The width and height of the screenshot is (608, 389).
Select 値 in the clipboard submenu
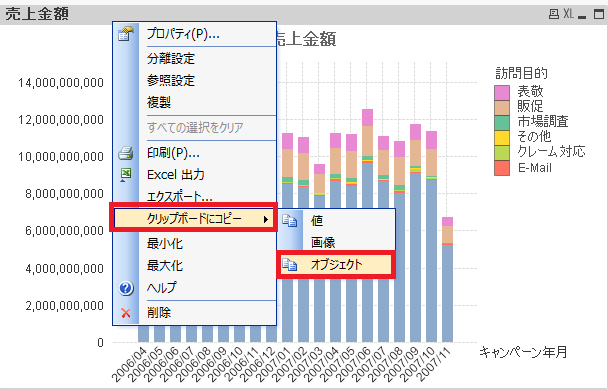(x=316, y=220)
